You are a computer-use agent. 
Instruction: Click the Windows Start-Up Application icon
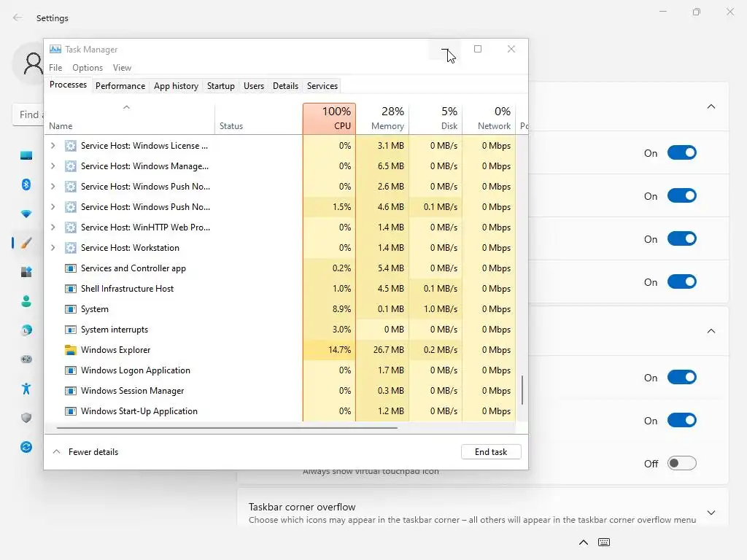tap(71, 411)
